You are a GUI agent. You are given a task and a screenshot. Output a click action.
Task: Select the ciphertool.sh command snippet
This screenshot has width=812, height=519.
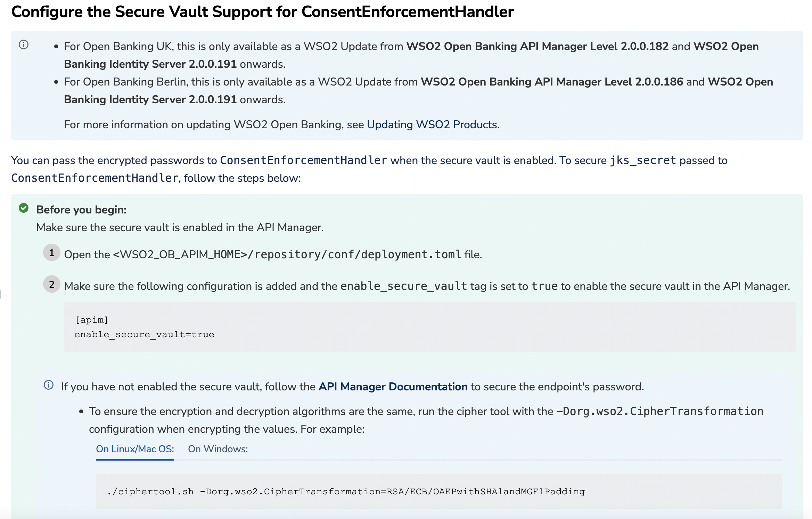pos(346,491)
